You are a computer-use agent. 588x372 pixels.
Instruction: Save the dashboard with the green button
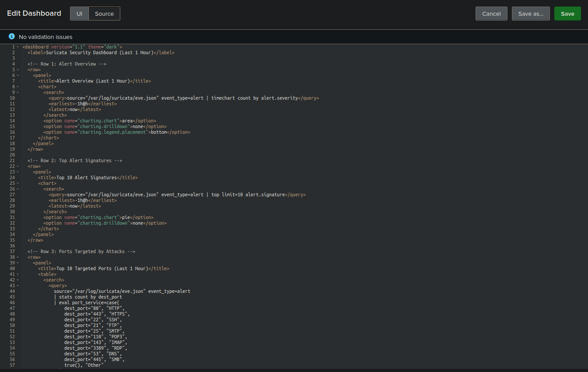click(567, 14)
